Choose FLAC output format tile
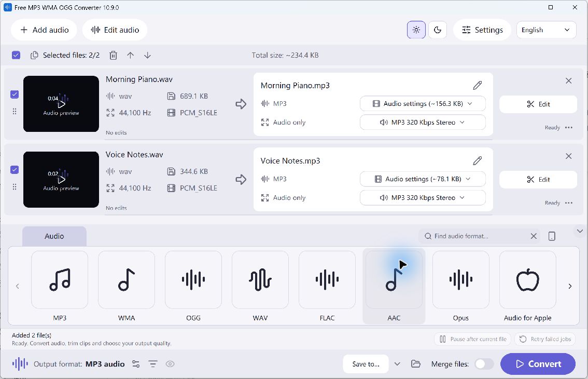The image size is (588, 379). [327, 286]
